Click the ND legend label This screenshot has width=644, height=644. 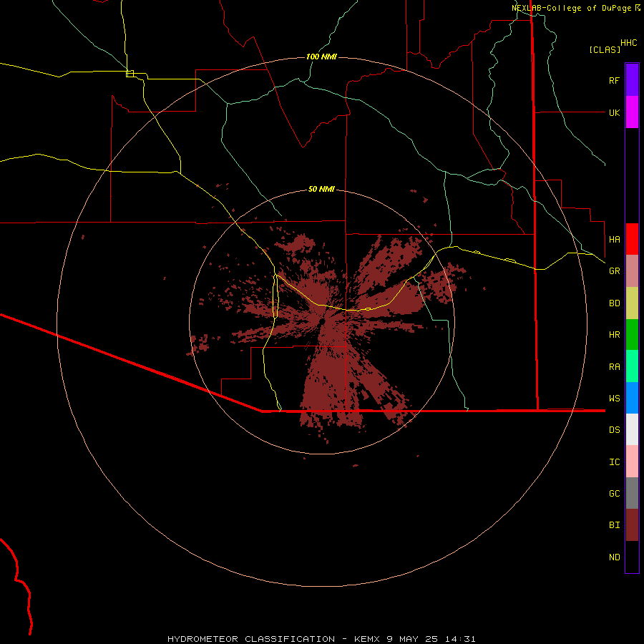tap(614, 557)
